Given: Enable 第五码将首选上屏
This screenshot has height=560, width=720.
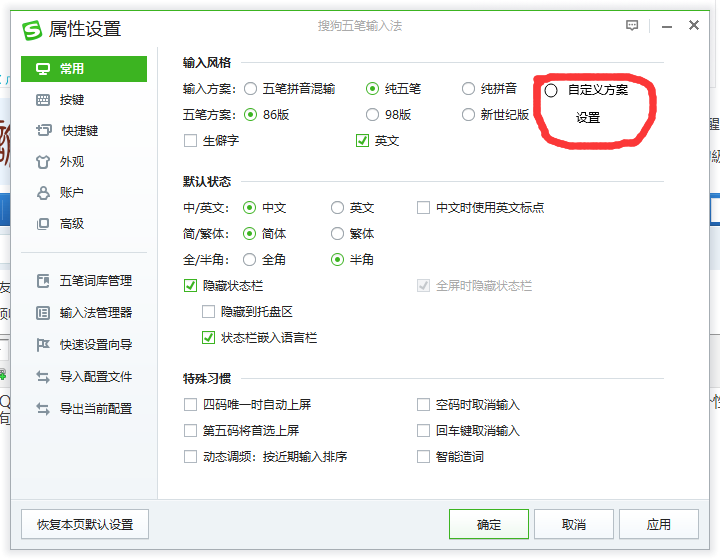Looking at the screenshot, I should click(x=190, y=431).
